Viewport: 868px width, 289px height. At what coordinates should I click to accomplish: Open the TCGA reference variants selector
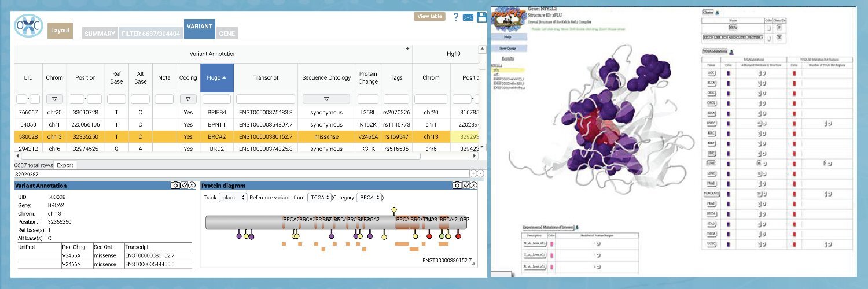pos(319,197)
